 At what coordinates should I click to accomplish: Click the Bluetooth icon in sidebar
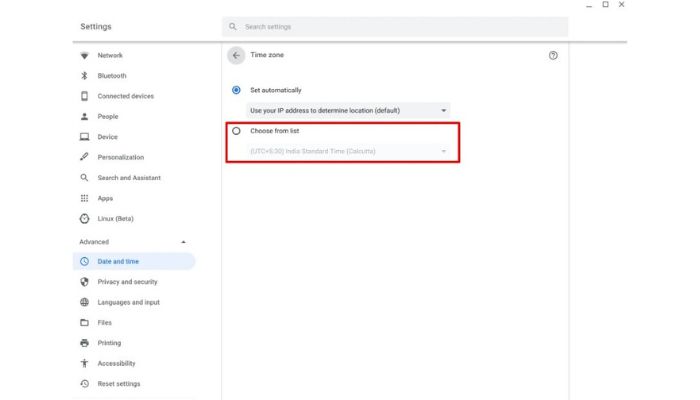click(x=84, y=76)
